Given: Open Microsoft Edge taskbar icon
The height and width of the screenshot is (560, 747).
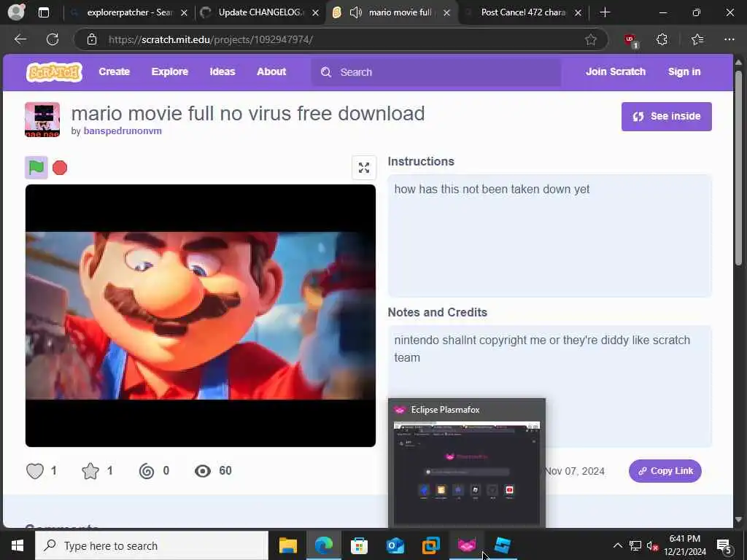Looking at the screenshot, I should [x=323, y=545].
